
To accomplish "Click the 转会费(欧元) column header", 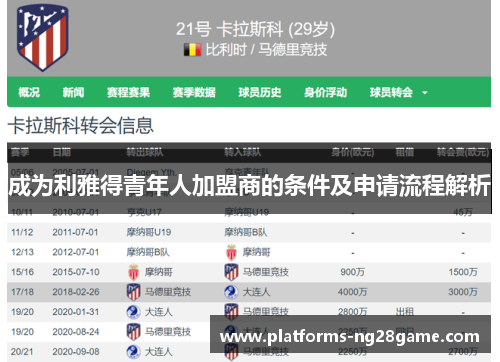I will 463,152.
